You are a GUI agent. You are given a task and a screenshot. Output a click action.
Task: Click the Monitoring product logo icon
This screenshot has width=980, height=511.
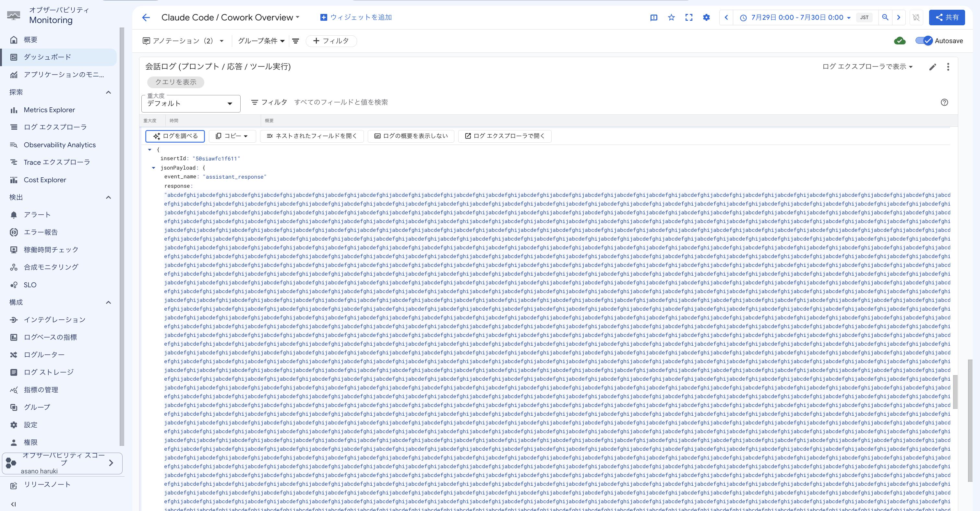coord(14,15)
